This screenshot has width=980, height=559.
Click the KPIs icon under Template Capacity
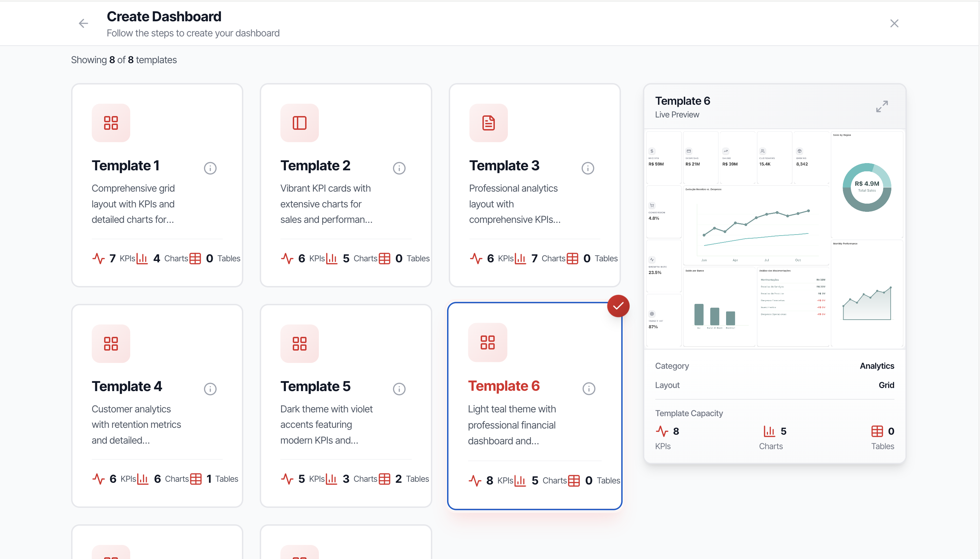tap(662, 431)
